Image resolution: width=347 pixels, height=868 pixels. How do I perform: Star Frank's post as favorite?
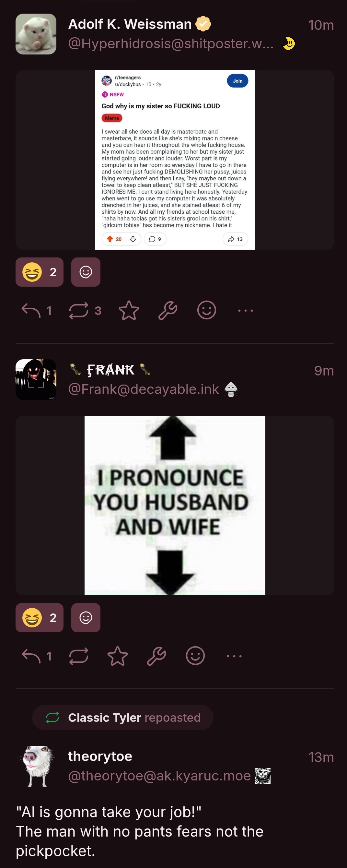pyautogui.click(x=118, y=656)
